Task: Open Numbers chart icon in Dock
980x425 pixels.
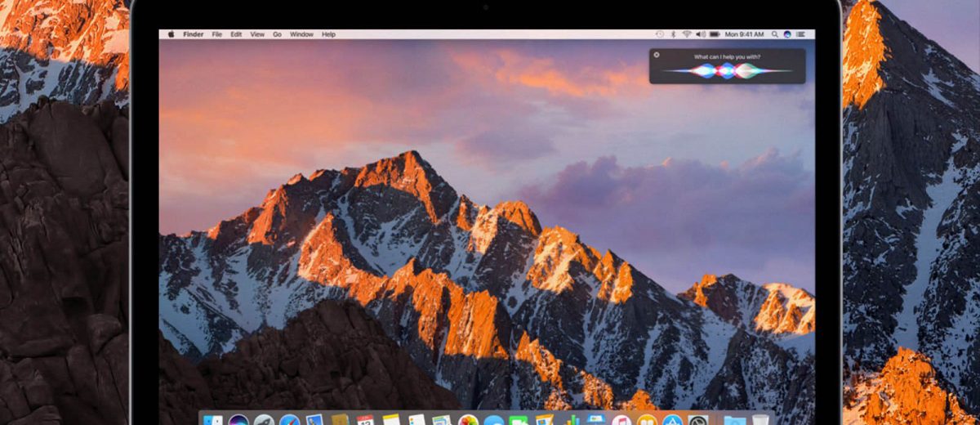Action: pyautogui.click(x=571, y=419)
